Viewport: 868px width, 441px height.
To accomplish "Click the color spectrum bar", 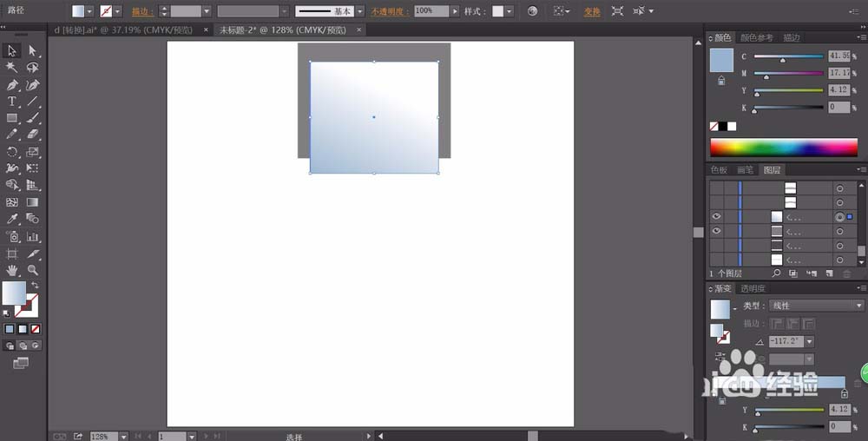I will (783, 148).
